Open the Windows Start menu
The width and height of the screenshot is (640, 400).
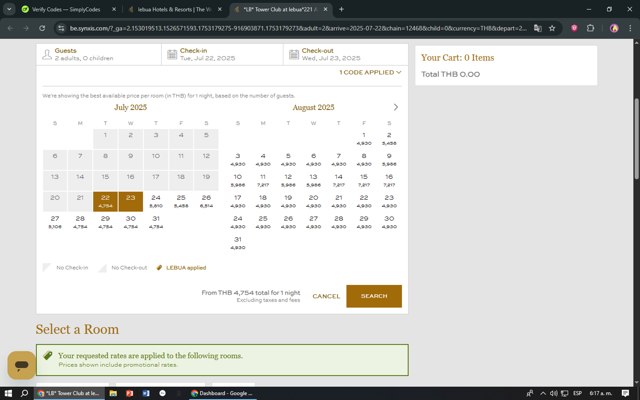point(8,393)
